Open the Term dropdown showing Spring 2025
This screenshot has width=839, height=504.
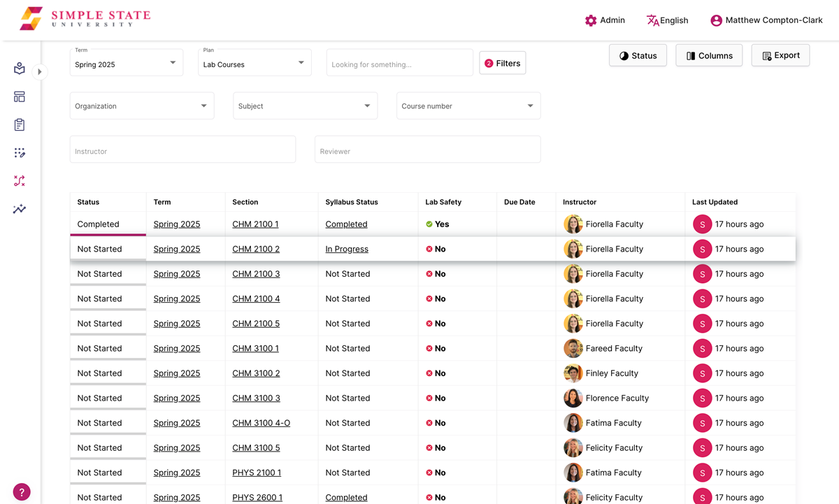pyautogui.click(x=126, y=62)
